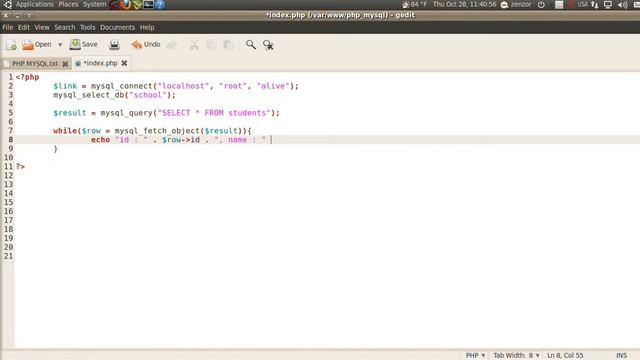Click the INS insert mode indicator
The height and width of the screenshot is (360, 640).
pyautogui.click(x=621, y=355)
